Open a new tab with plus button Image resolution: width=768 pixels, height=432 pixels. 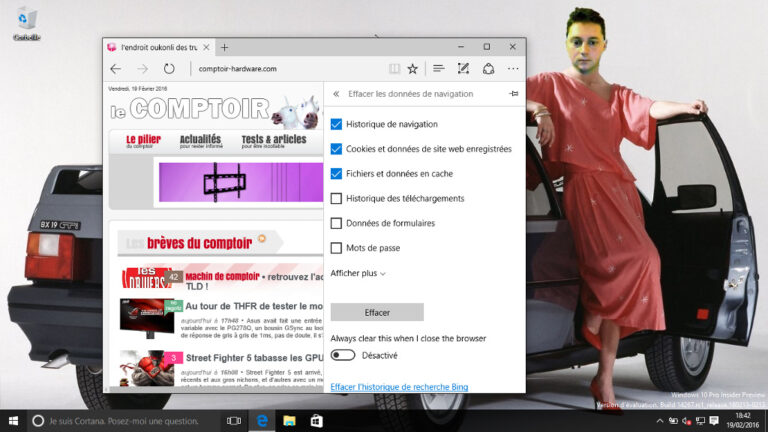point(225,47)
